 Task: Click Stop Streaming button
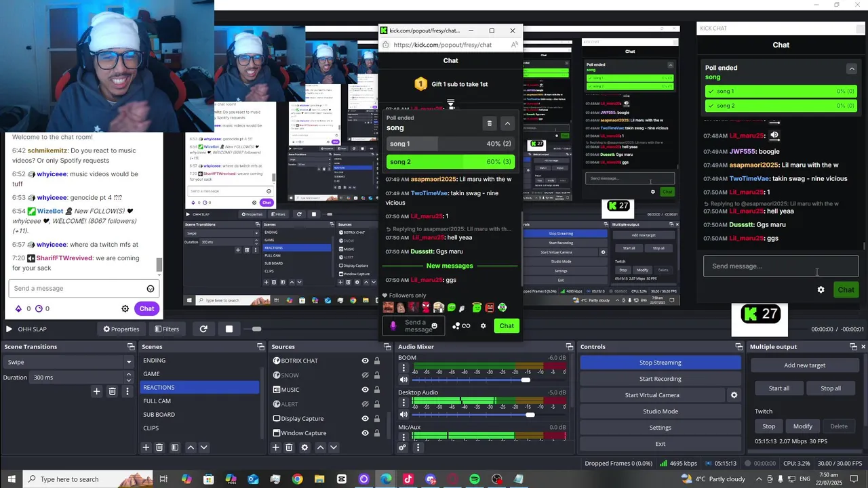coord(660,363)
